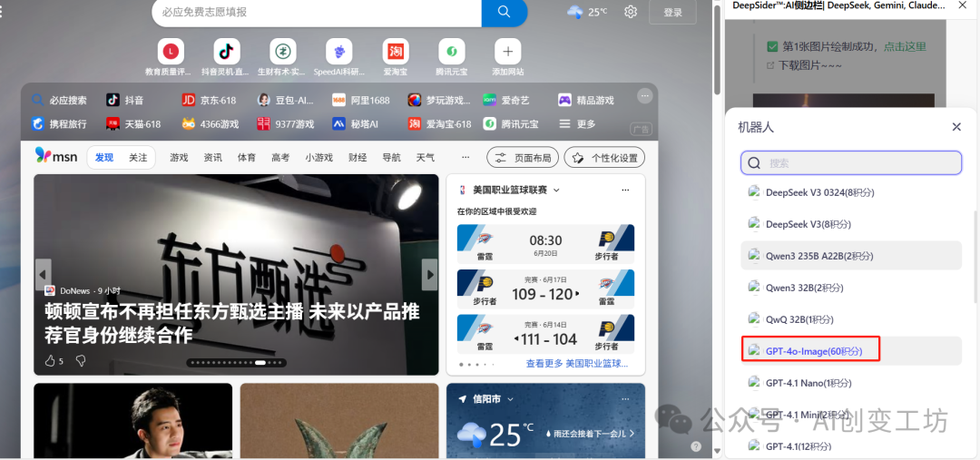The image size is (980, 460).
Task: Open more options on basketball card
Action: (625, 190)
